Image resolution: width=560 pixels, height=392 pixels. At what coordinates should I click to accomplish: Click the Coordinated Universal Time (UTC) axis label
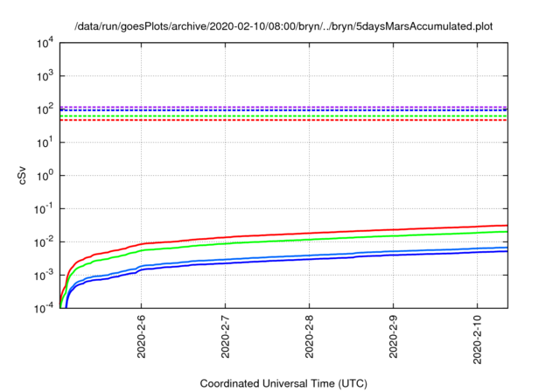point(283,383)
